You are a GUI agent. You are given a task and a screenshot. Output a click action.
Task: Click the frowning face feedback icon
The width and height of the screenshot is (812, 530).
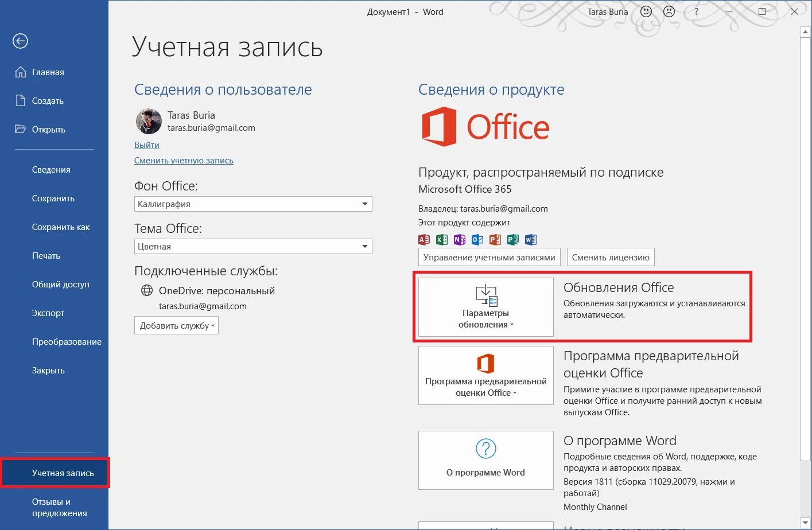[x=669, y=11]
